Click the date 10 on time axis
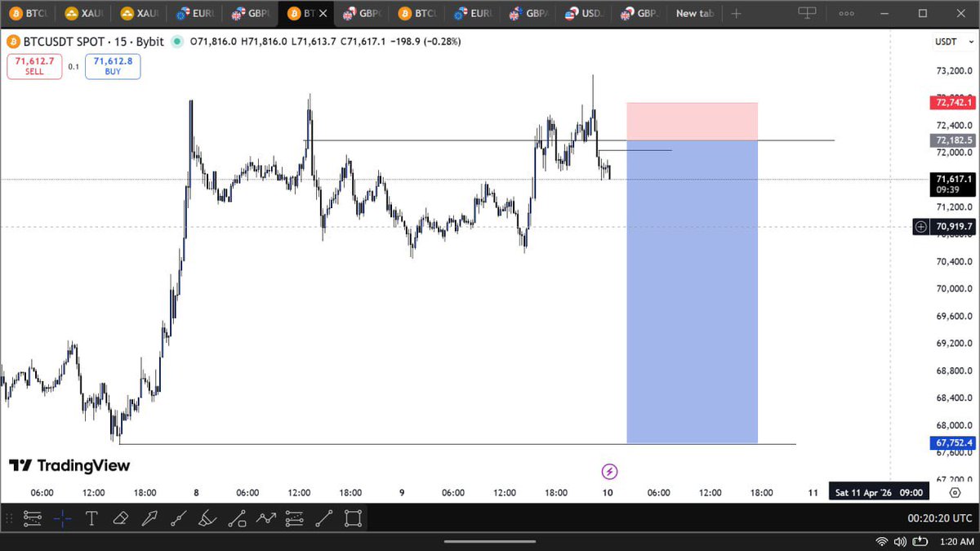980x551 pixels. pyautogui.click(x=608, y=493)
